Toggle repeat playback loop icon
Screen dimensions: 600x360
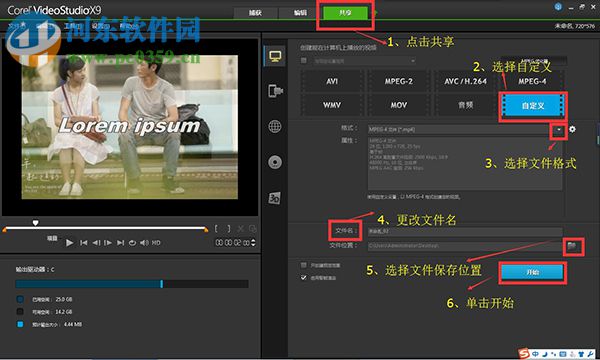132,243
